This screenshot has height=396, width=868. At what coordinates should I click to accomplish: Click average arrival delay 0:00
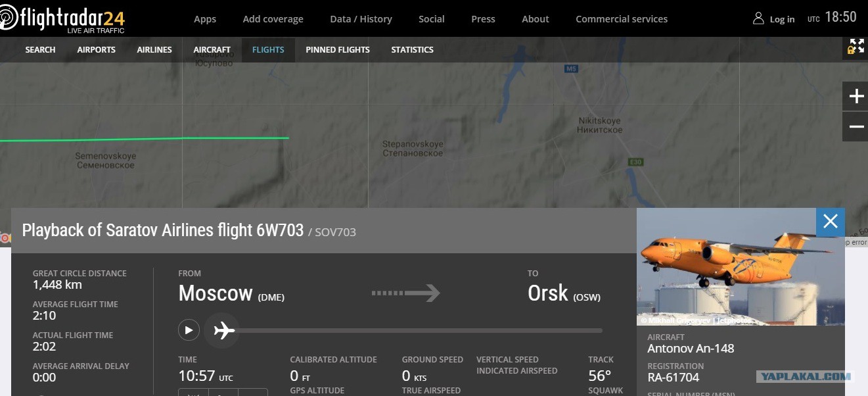(x=44, y=378)
